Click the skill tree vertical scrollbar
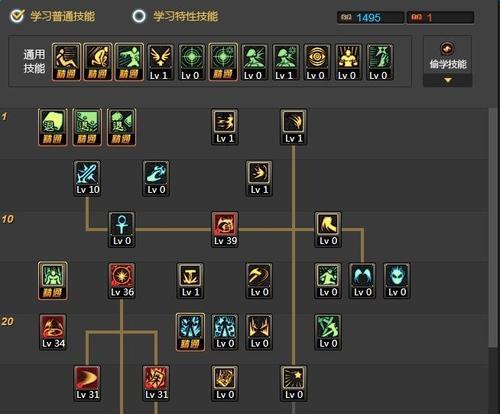Image resolution: width=500 pixels, height=414 pixels. [x=493, y=228]
